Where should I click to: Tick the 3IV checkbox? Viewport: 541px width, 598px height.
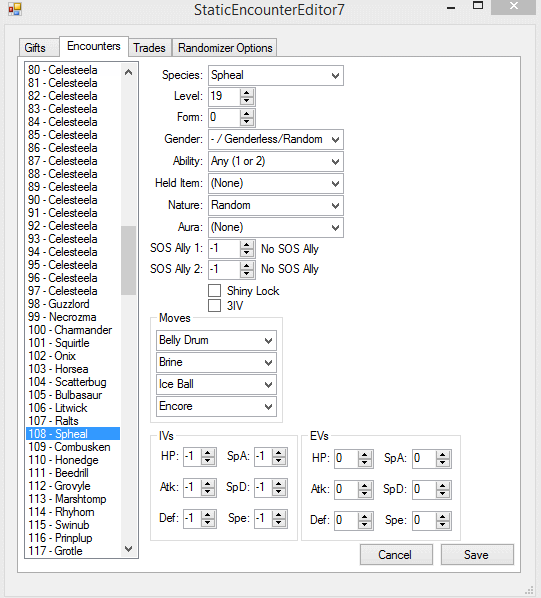[215, 305]
